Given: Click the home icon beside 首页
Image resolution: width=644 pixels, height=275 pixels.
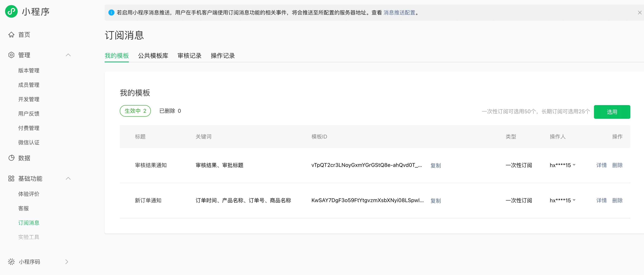Looking at the screenshot, I should (11, 35).
